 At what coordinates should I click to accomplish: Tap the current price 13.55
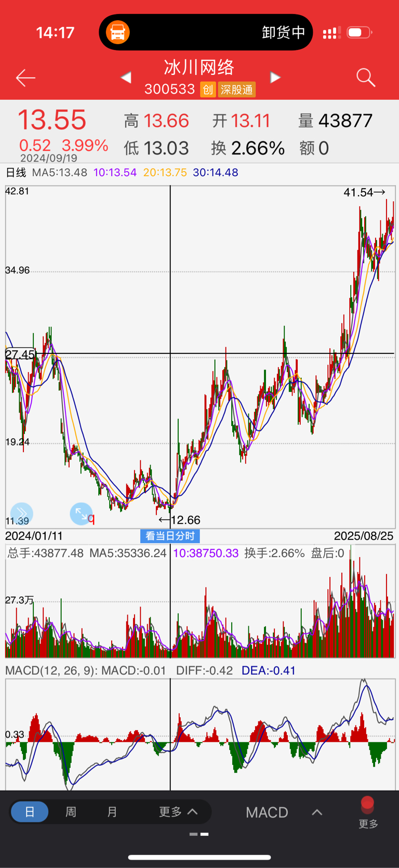pos(52,120)
